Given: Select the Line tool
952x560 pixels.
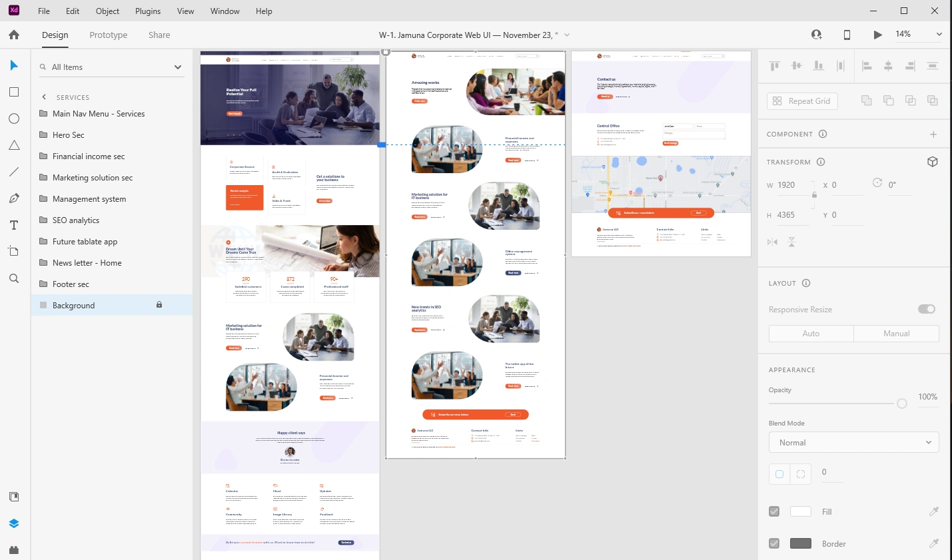Looking at the screenshot, I should pyautogui.click(x=14, y=172).
